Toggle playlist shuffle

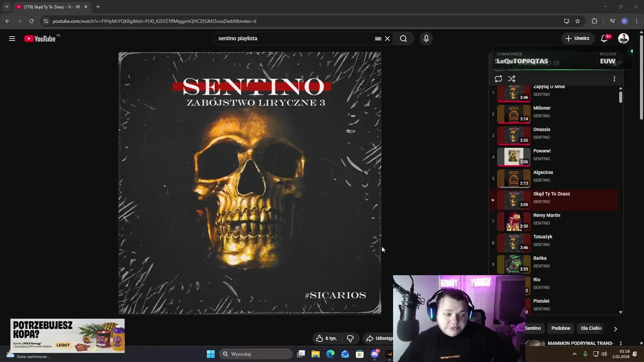click(512, 79)
